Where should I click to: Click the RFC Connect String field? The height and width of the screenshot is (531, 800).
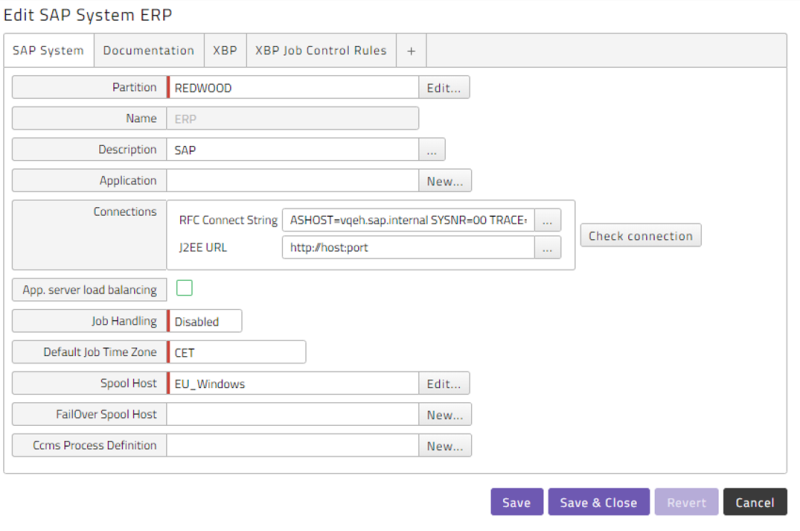[408, 220]
